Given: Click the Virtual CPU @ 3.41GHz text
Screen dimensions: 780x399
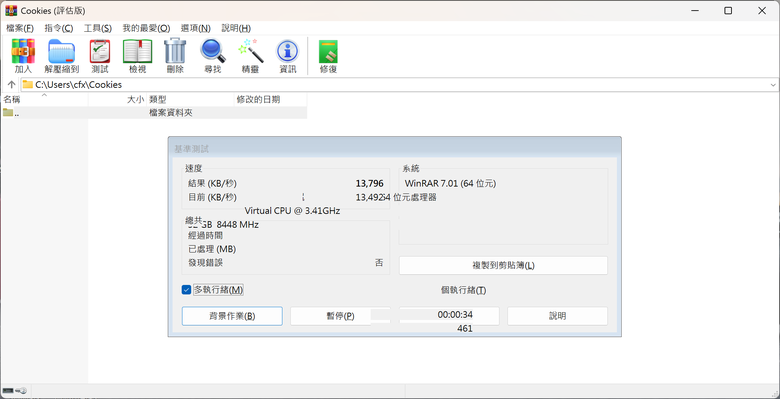Looking at the screenshot, I should [292, 210].
